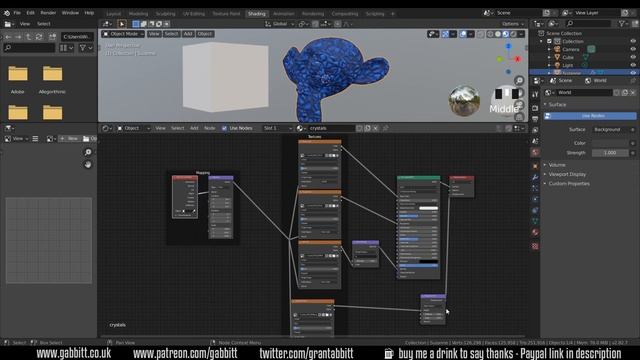Image resolution: width=640 pixels, height=360 pixels.
Task: Switch to the Modeling workspace tab
Action: 138,13
